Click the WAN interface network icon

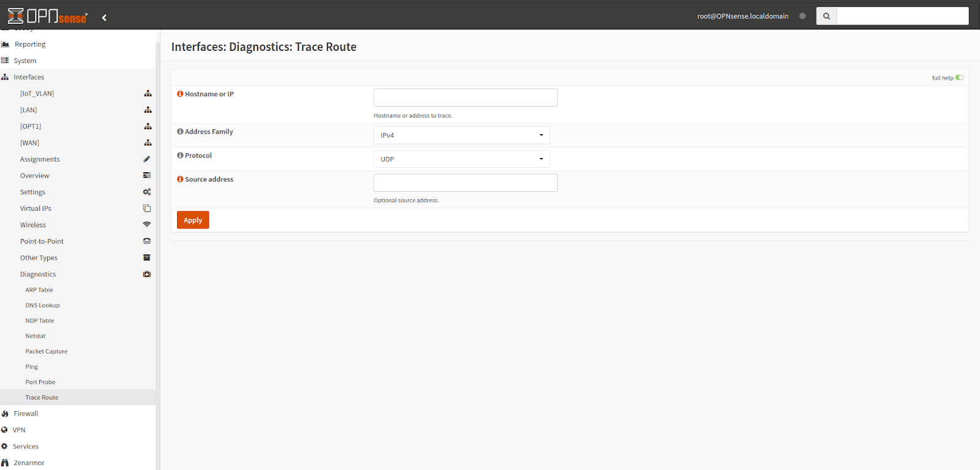(x=148, y=143)
